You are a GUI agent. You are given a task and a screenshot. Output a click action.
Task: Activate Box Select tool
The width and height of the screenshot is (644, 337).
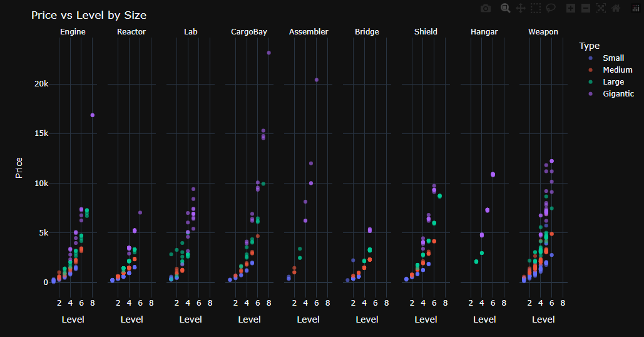(x=536, y=8)
